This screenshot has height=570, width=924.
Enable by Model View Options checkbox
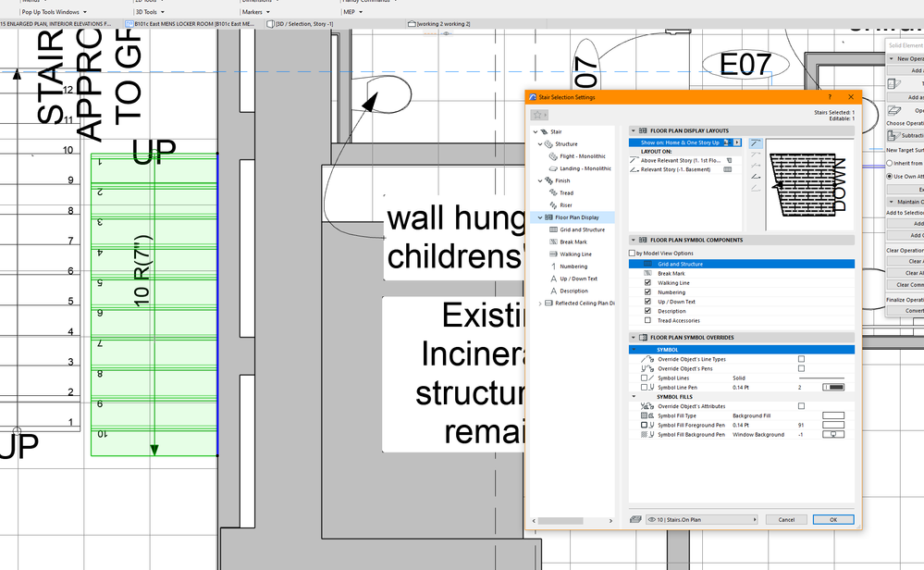coord(632,254)
